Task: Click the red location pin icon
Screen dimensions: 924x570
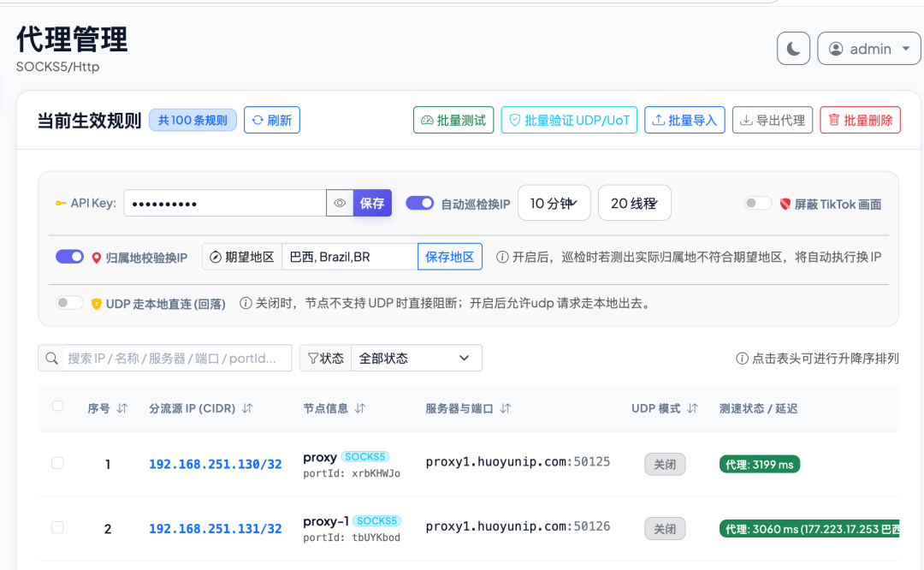Action: tap(97, 258)
